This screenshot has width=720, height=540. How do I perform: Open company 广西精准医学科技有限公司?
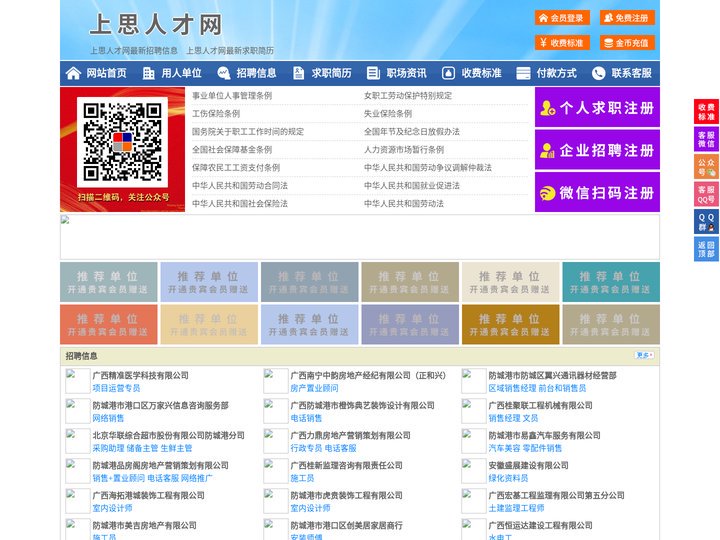141,375
